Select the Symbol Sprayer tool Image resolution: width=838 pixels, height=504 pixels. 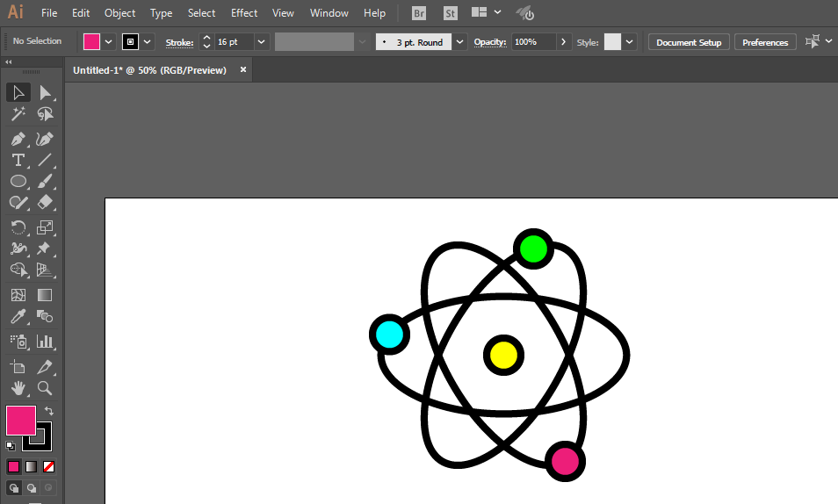point(18,342)
